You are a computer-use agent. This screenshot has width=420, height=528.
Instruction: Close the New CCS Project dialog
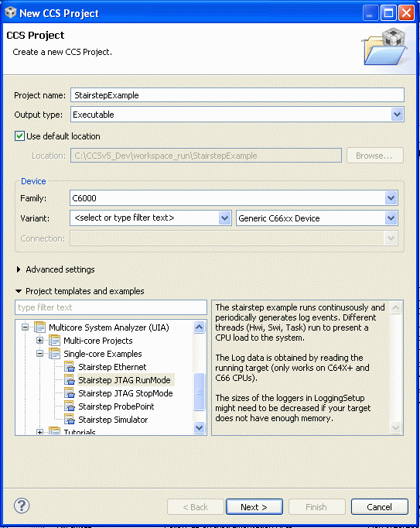406,13
